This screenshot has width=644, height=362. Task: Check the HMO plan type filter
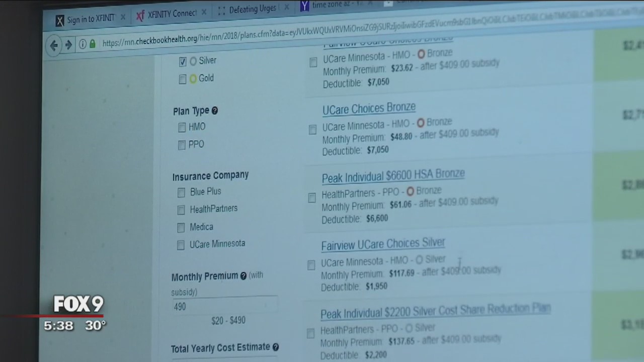click(x=182, y=128)
